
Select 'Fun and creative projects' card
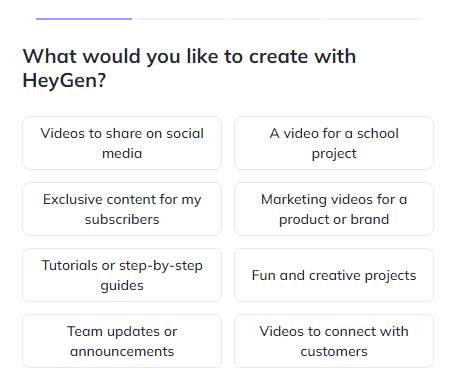tap(334, 275)
